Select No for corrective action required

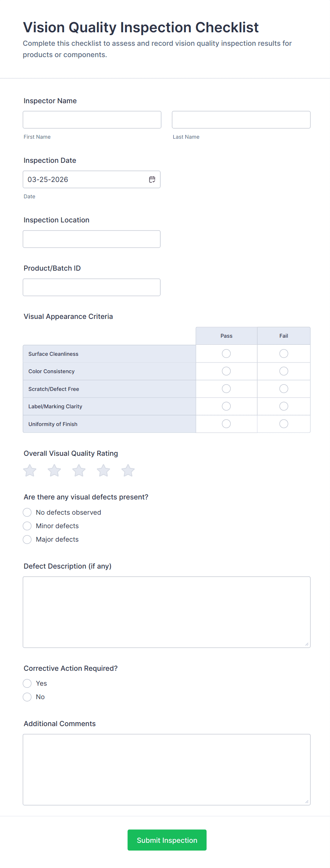[27, 697]
